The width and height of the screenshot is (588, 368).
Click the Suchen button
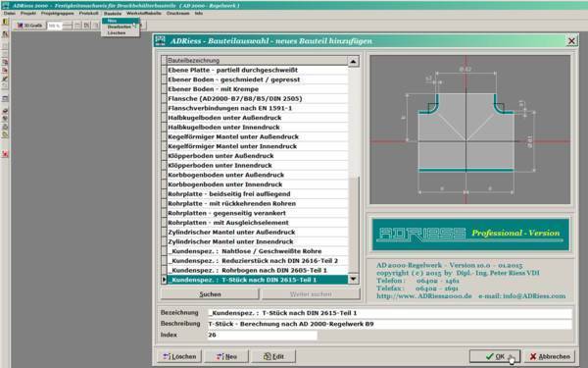coord(210,294)
